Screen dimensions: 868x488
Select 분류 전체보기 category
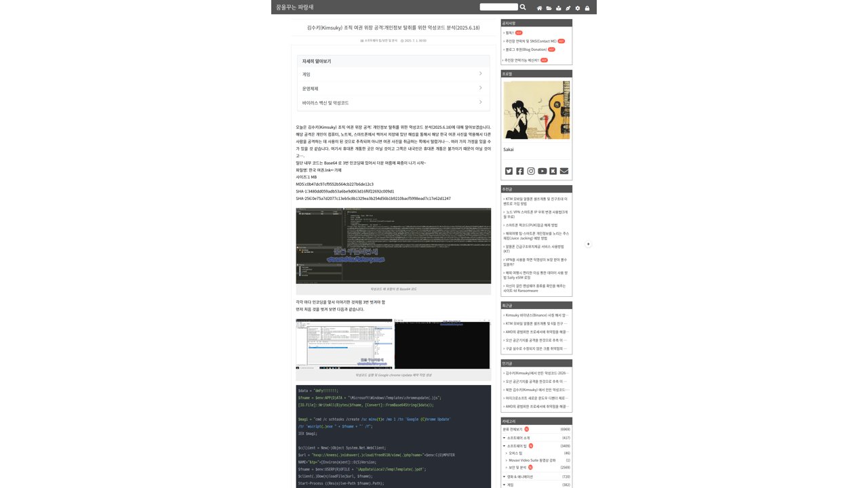513,429
